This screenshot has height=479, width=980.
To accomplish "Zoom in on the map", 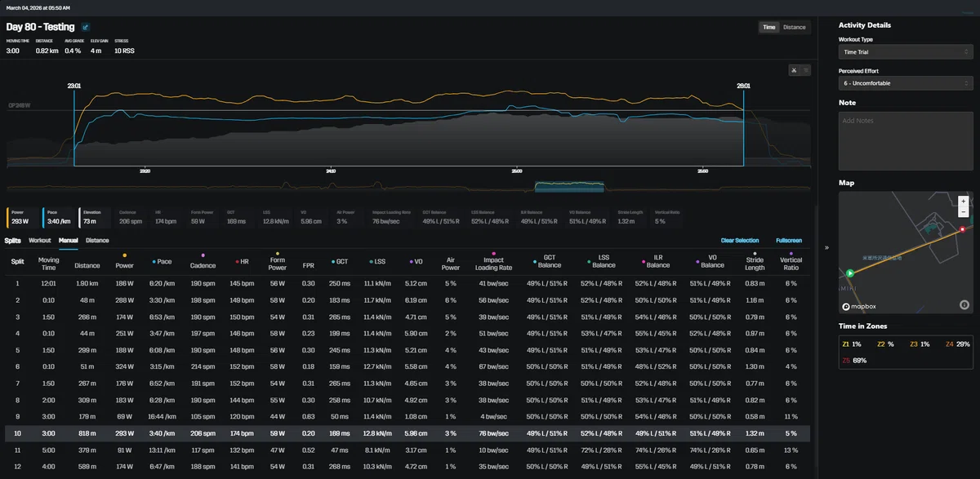I will tap(964, 201).
